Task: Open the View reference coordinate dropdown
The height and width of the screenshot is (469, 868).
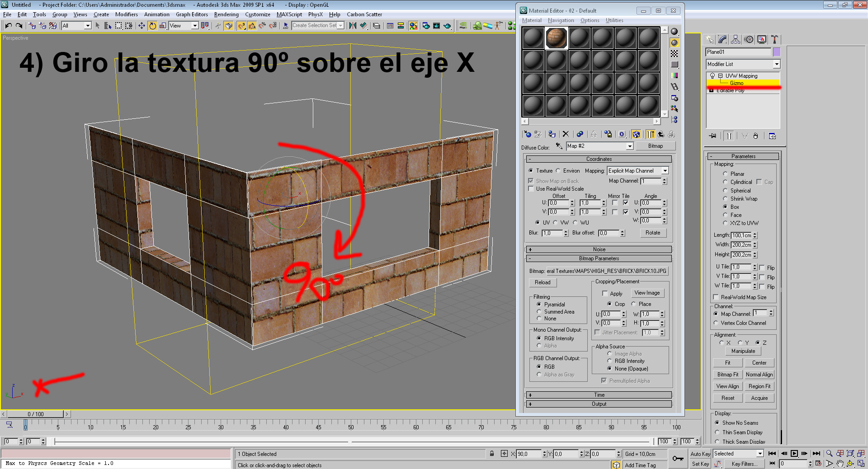Action: [195, 26]
